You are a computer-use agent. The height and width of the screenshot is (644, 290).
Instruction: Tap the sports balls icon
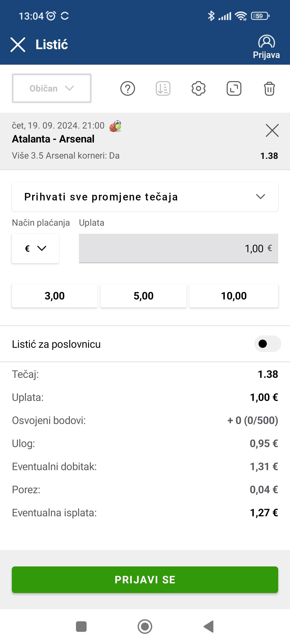click(115, 126)
